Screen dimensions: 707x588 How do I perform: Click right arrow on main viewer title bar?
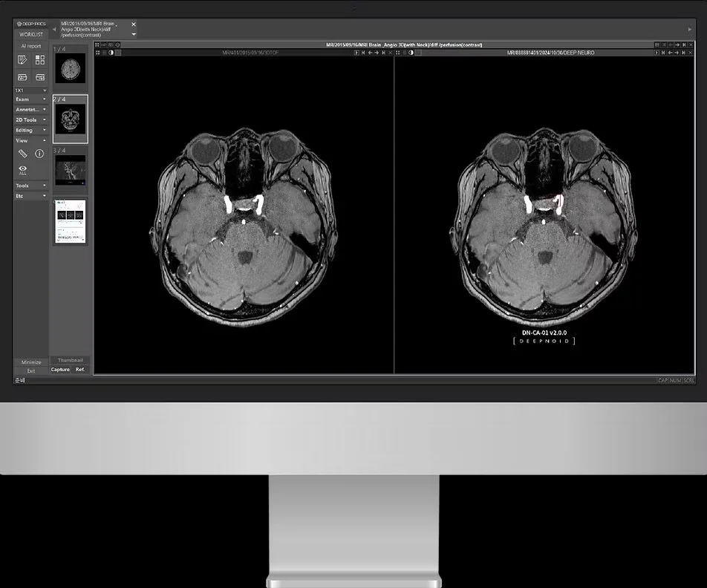point(677,45)
